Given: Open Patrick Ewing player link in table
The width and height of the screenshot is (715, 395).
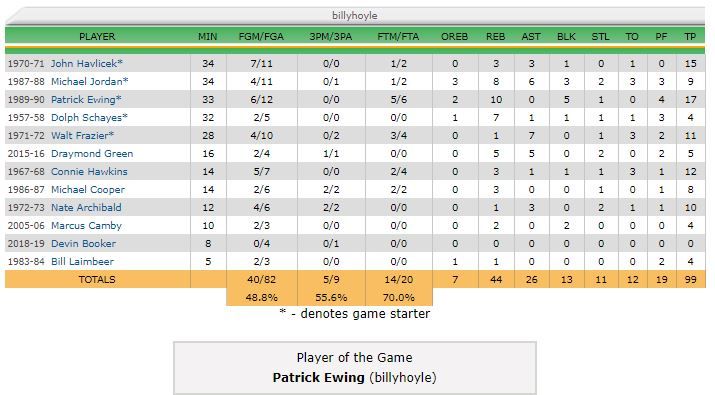Looking at the screenshot, I should (83, 99).
